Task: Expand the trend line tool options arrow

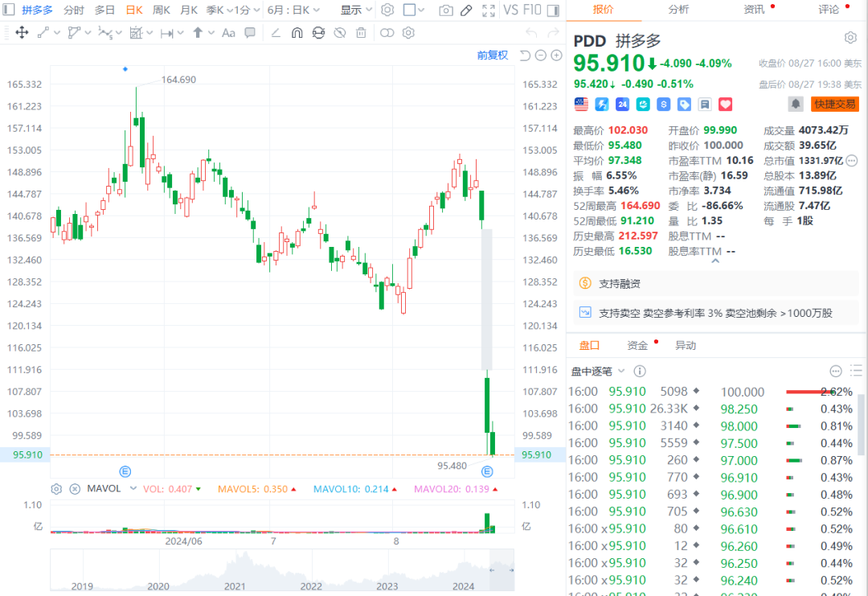Action: coord(57,33)
